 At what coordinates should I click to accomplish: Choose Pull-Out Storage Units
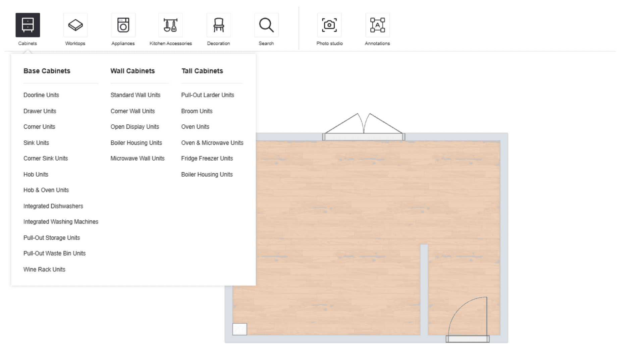52,238
